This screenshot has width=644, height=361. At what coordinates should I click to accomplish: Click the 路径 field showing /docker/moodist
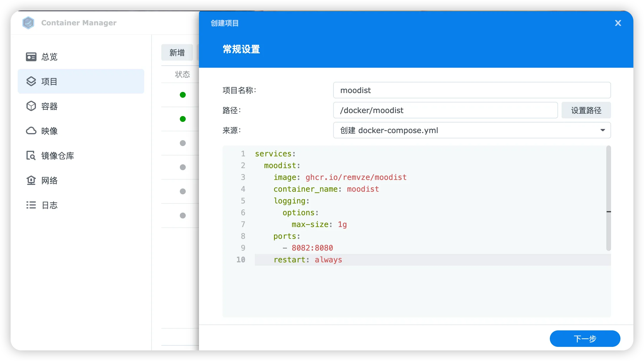pos(445,110)
